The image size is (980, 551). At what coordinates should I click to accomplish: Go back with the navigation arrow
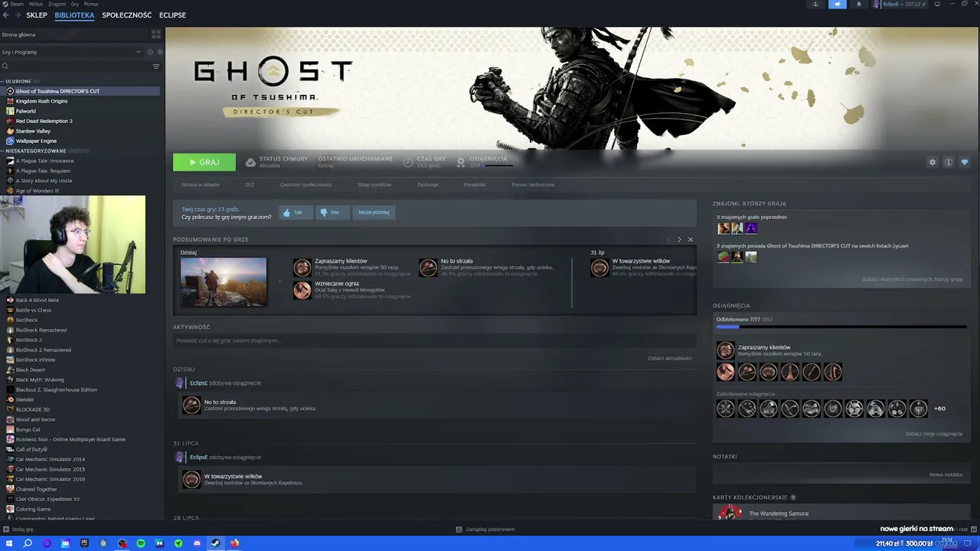tap(5, 15)
